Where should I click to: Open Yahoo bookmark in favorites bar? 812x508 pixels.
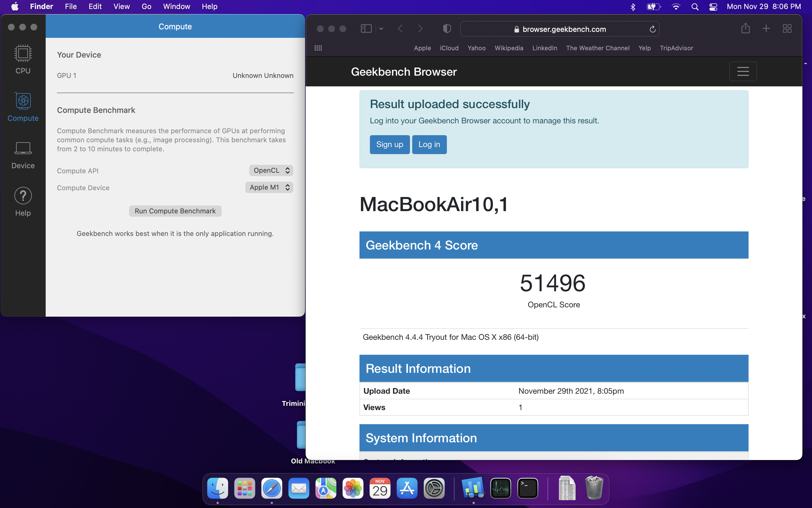476,48
